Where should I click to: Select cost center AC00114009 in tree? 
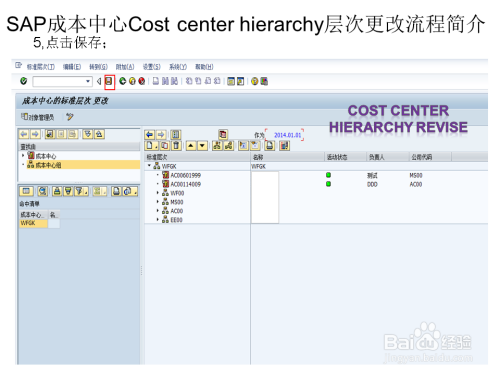pos(185,184)
